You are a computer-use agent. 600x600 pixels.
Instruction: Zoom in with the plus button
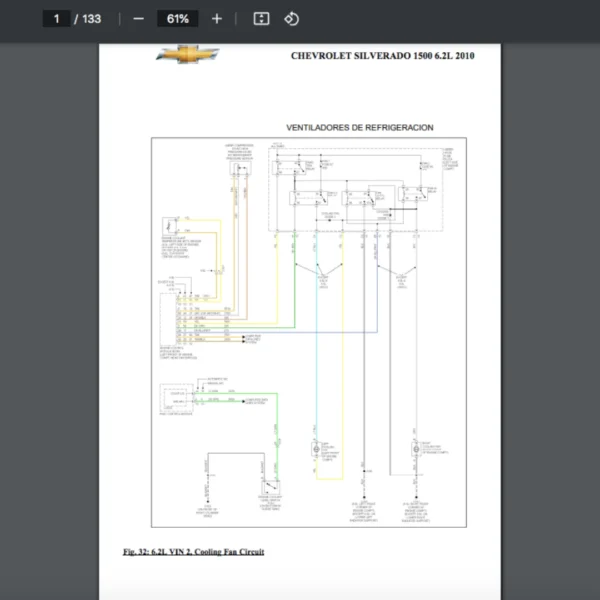coord(217,19)
